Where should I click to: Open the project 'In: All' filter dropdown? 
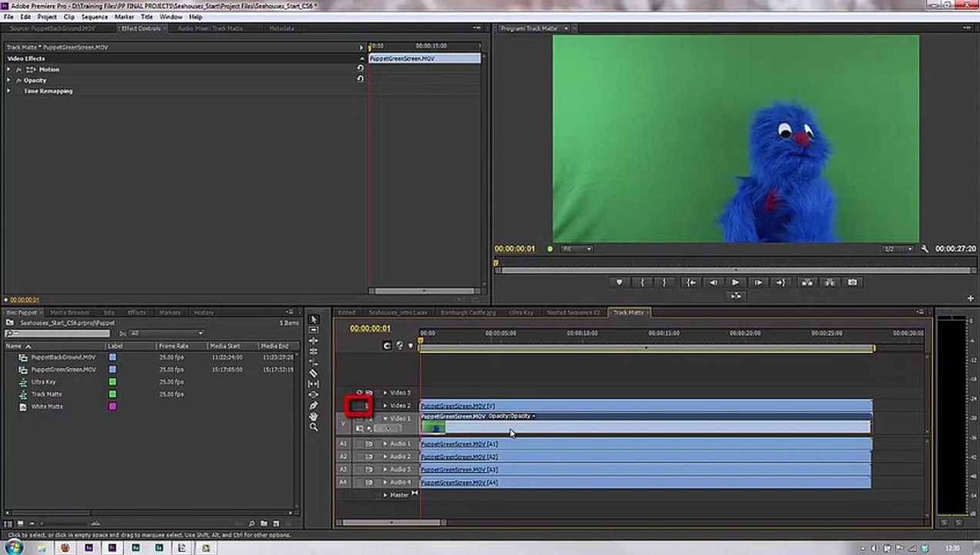[166, 333]
